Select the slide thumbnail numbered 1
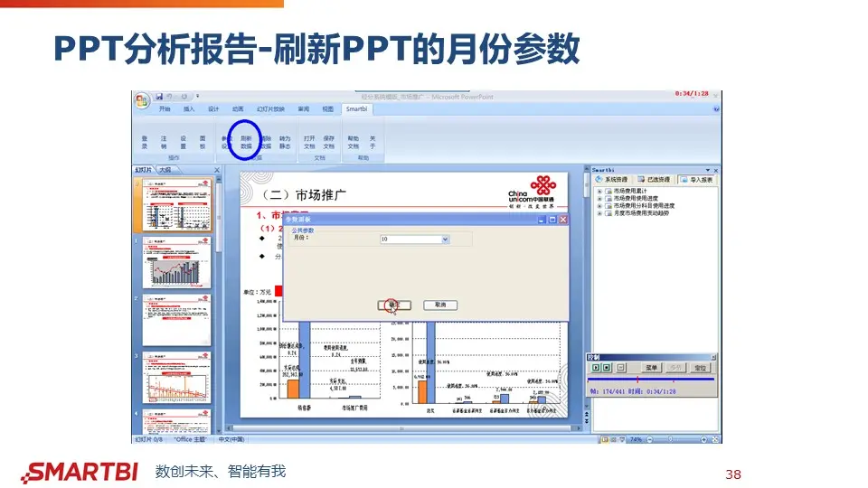The height and width of the screenshot is (488, 868). click(176, 262)
